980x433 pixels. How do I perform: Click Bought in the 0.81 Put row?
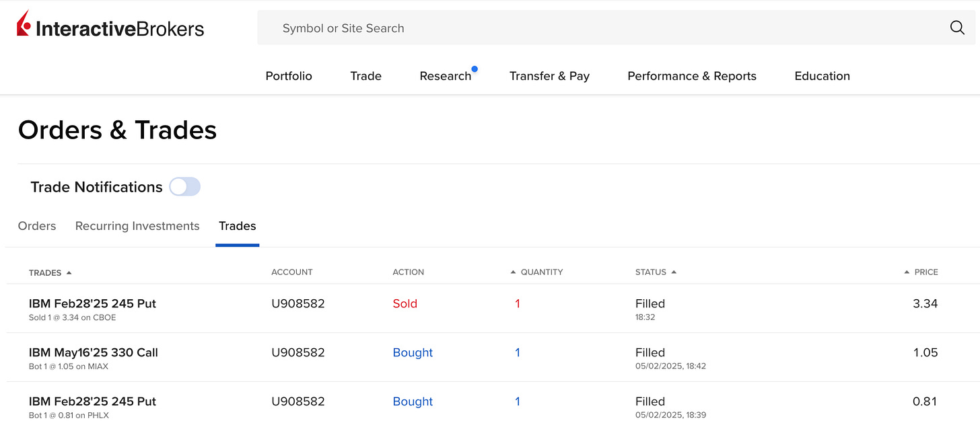point(413,401)
